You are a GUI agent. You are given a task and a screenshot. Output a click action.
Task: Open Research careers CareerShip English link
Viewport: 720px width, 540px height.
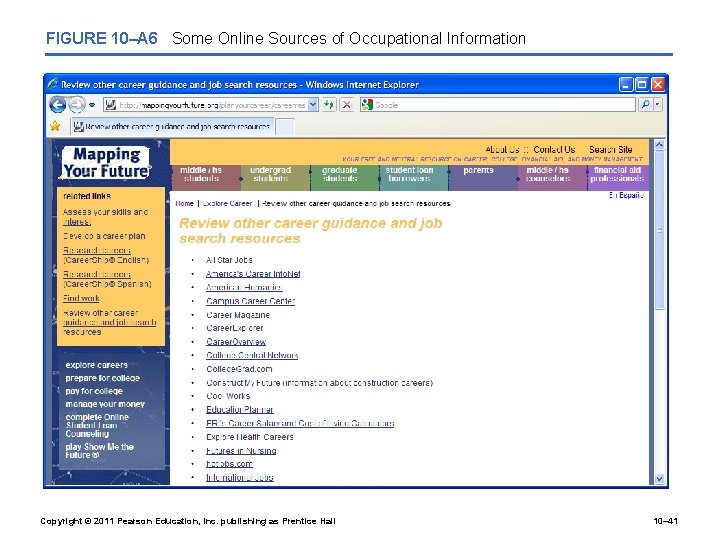pos(106,255)
